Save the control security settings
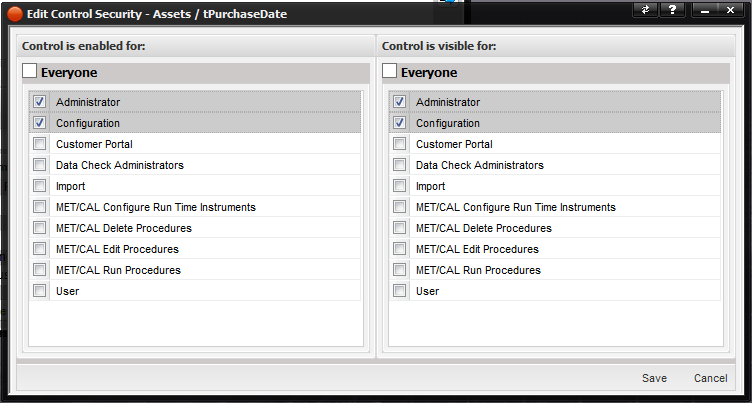The width and height of the screenshot is (752, 403). (654, 378)
